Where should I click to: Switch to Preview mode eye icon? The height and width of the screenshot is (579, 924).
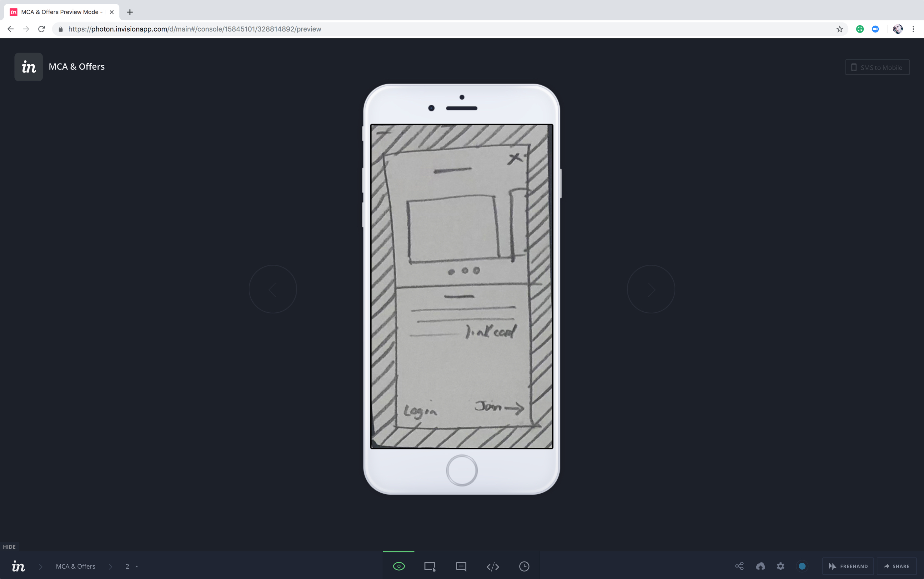(x=399, y=566)
